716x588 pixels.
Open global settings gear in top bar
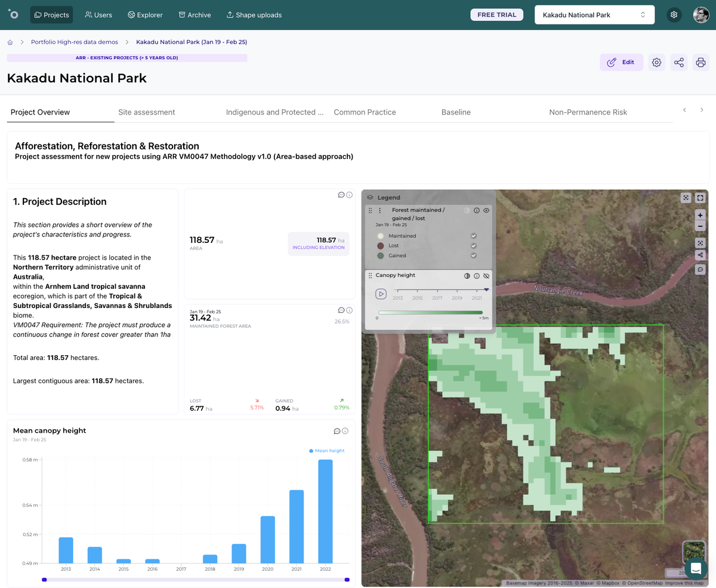coord(674,15)
